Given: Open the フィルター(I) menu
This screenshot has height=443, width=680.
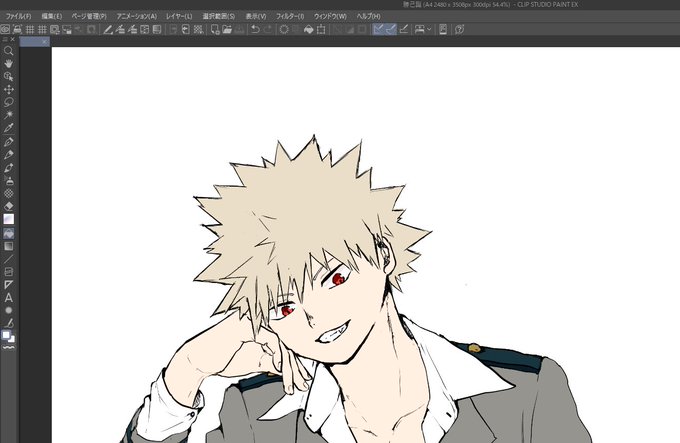Looking at the screenshot, I should [x=290, y=16].
